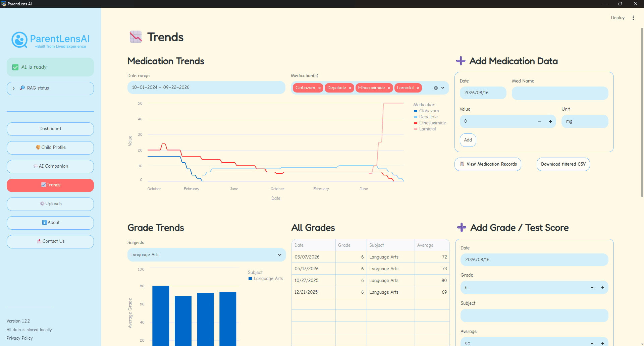Decrease the Grade value with minus
The height and width of the screenshot is (346, 644).
coord(592,287)
